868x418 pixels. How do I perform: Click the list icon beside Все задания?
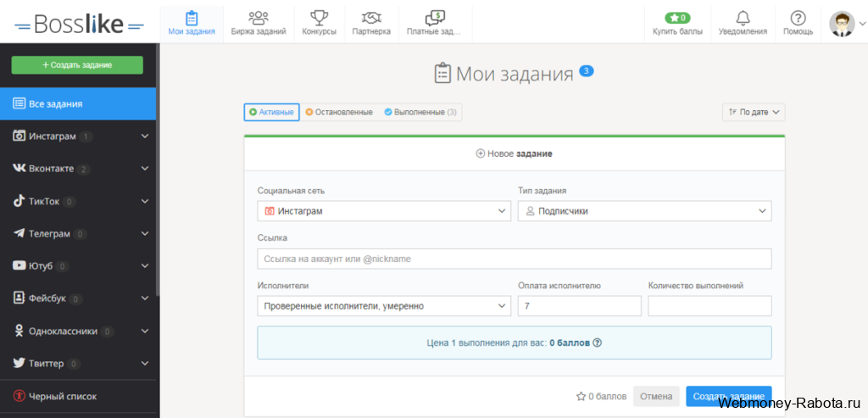19,103
